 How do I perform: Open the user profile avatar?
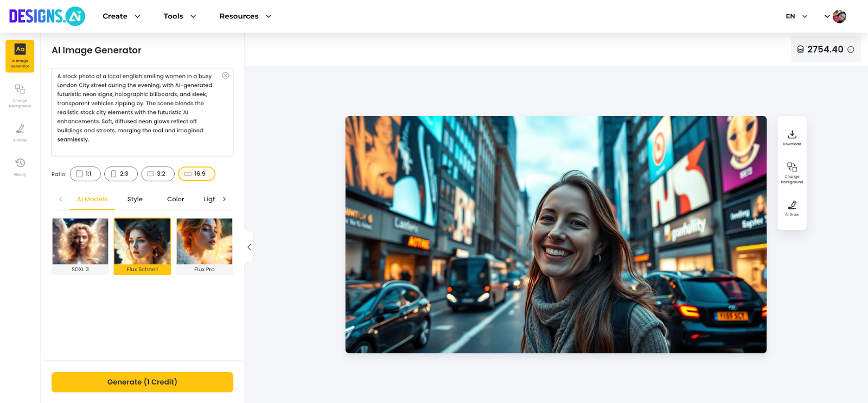pos(839,16)
